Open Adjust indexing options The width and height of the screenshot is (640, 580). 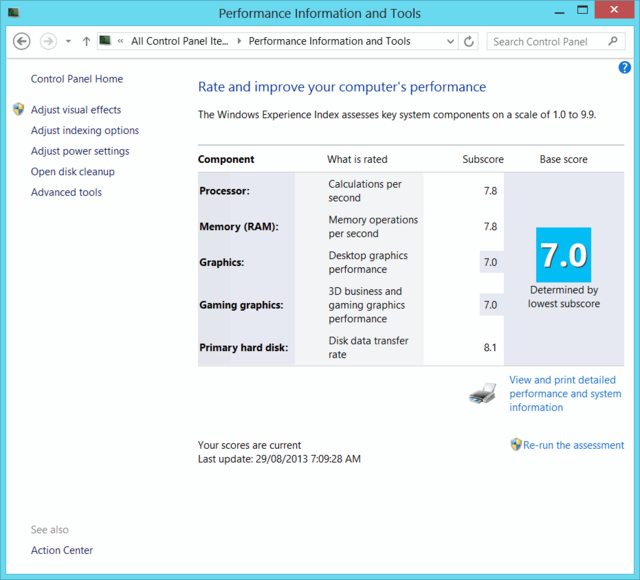coord(85,131)
